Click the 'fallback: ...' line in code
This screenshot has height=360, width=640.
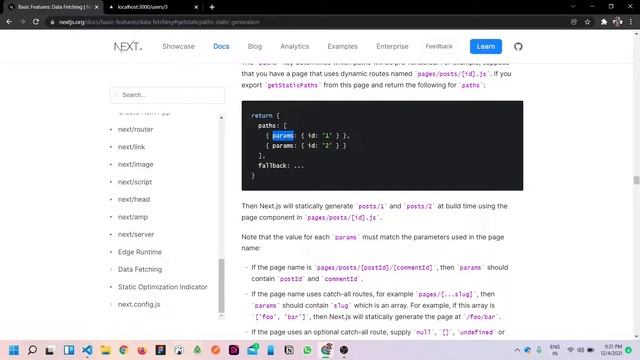click(x=281, y=166)
